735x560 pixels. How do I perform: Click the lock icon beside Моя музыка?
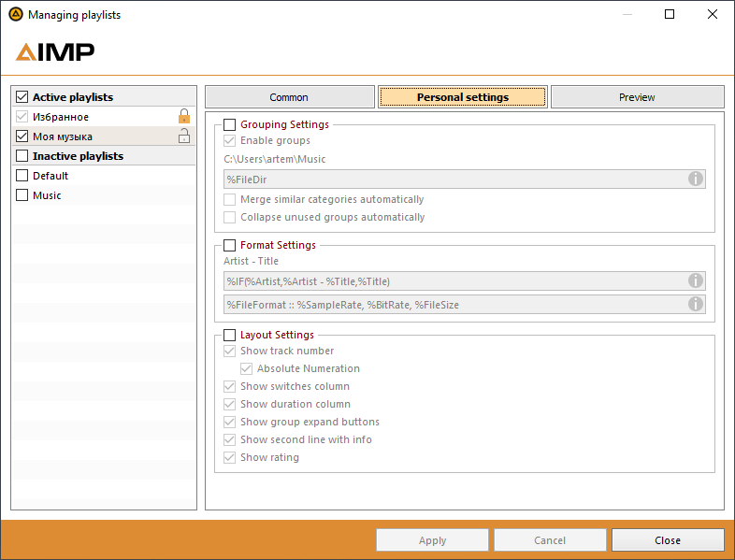point(184,136)
